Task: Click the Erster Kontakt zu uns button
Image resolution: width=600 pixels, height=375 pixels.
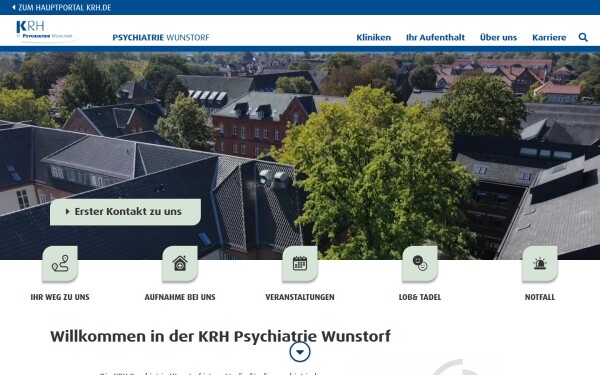Action: coord(126,212)
